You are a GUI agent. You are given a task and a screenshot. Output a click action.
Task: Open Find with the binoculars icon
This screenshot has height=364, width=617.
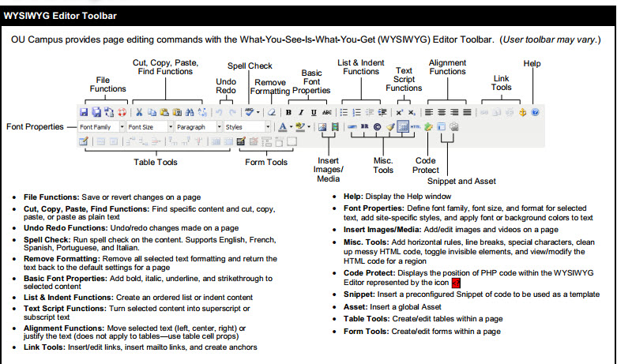click(190, 112)
